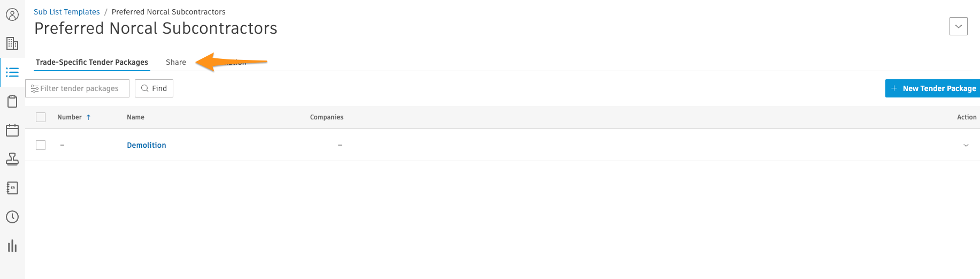Open the company building icon in sidebar
Viewport: 980px width, 279px height.
(x=12, y=43)
